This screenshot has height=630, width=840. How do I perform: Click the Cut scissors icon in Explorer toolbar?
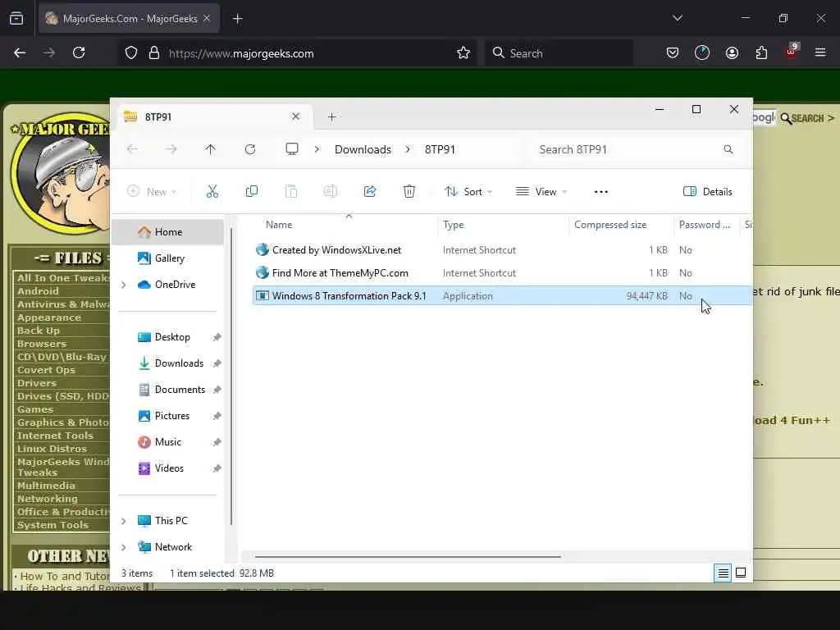click(212, 191)
